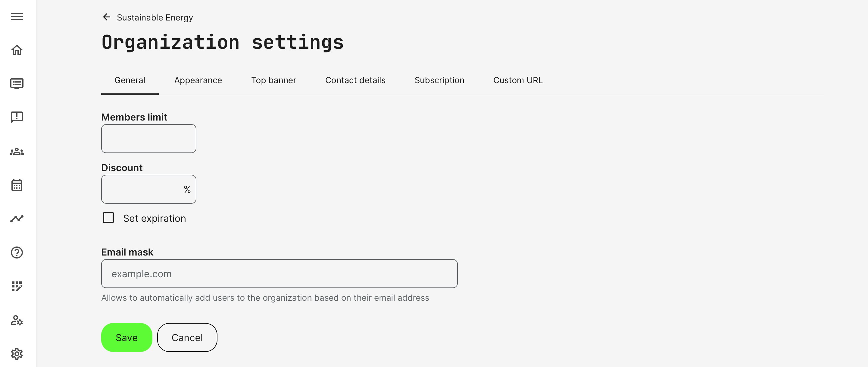This screenshot has width=868, height=367.
Task: Click the Cancel button
Action: [x=187, y=337]
